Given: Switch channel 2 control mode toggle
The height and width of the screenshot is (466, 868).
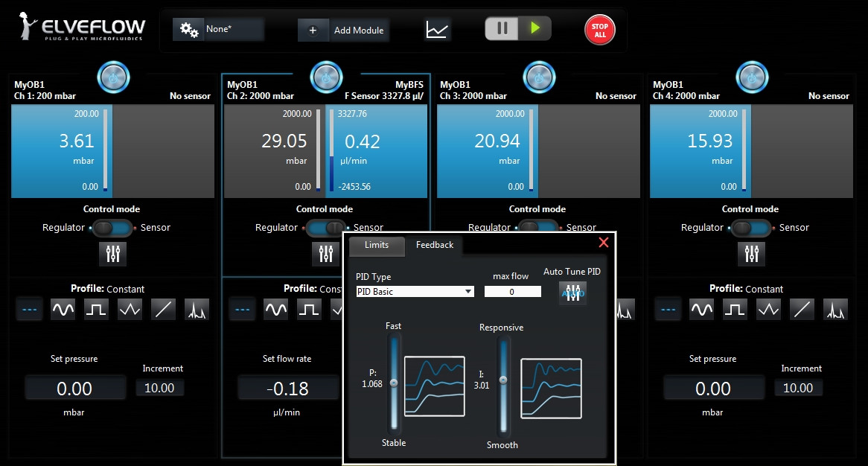Looking at the screenshot, I should [x=325, y=228].
